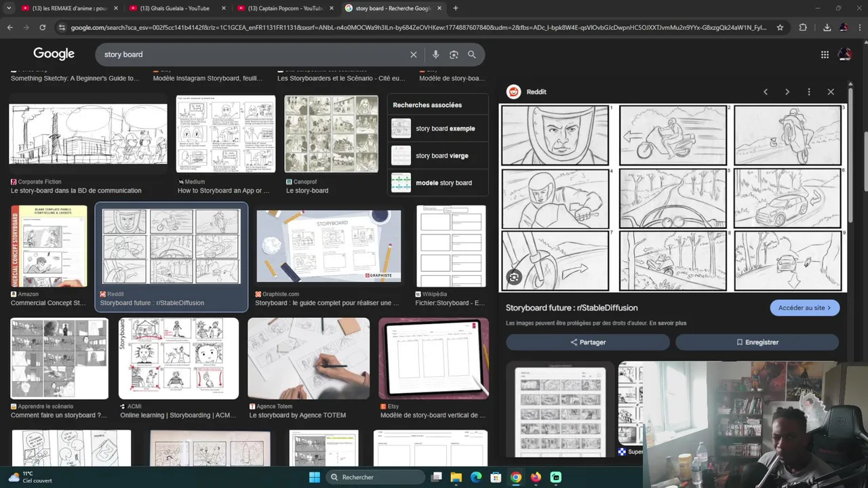Click 'Les Storyboarders et le Scénario' caption
This screenshot has height=488, width=868.
tap(341, 79)
